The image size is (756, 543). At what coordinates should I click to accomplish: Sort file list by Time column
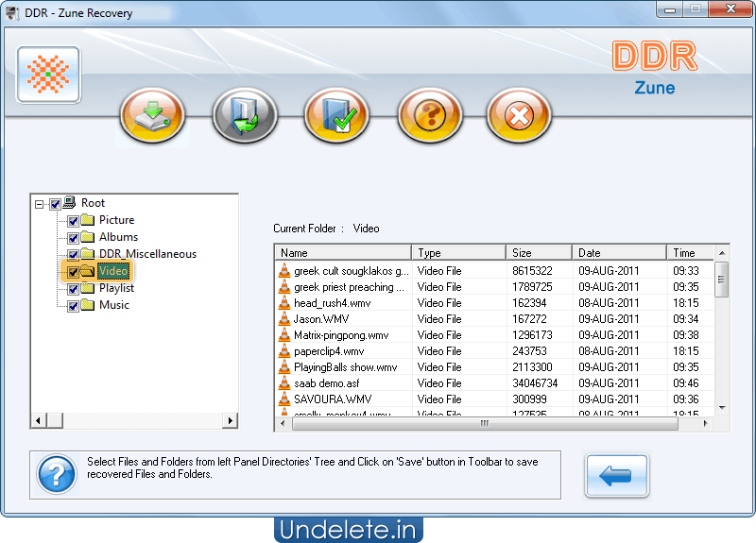click(x=691, y=253)
